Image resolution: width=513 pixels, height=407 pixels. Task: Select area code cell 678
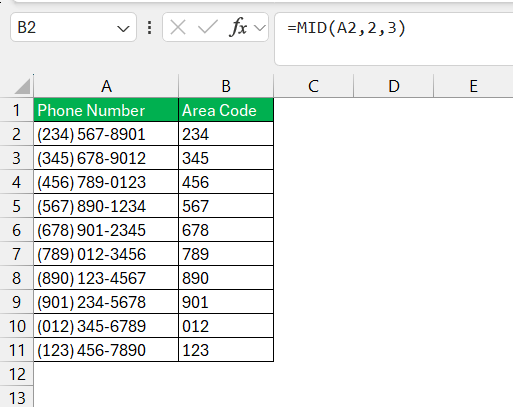coord(226,230)
